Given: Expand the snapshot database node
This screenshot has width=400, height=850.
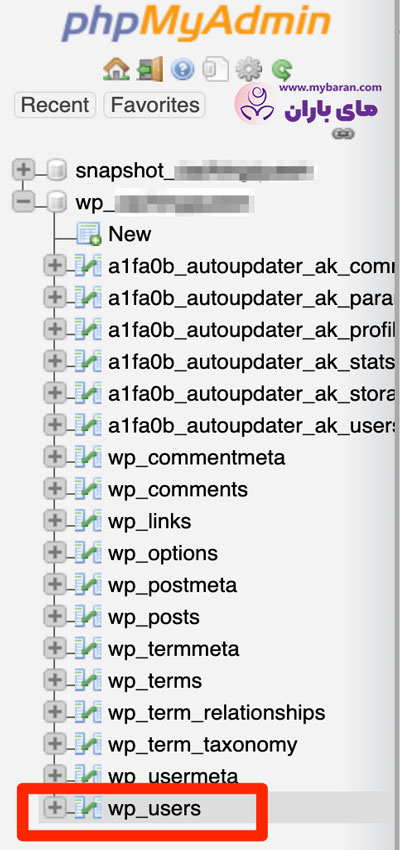Looking at the screenshot, I should tap(23, 171).
